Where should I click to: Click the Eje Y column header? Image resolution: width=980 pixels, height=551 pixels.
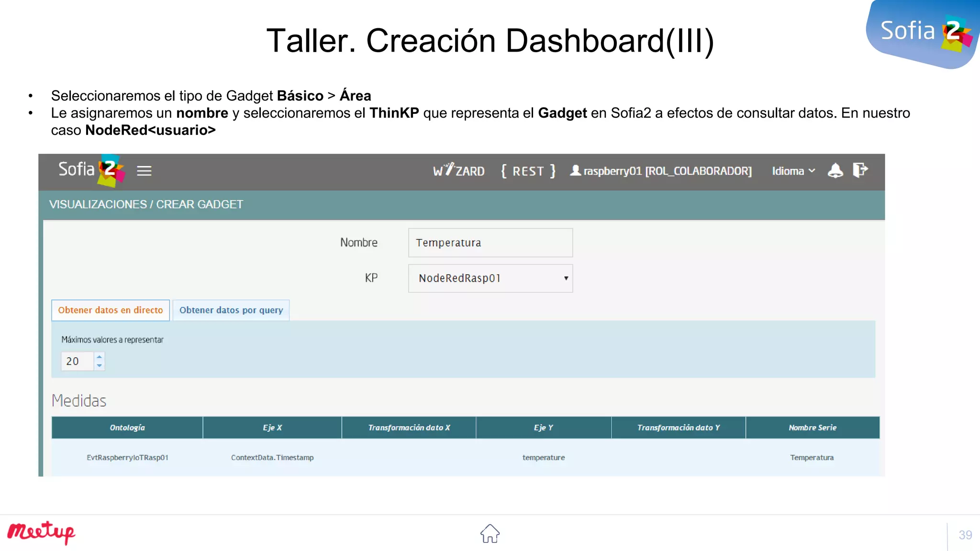click(x=544, y=428)
